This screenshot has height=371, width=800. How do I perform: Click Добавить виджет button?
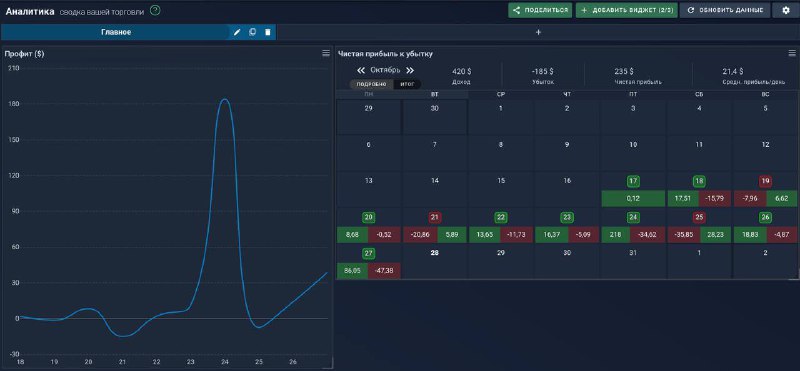[x=627, y=10]
